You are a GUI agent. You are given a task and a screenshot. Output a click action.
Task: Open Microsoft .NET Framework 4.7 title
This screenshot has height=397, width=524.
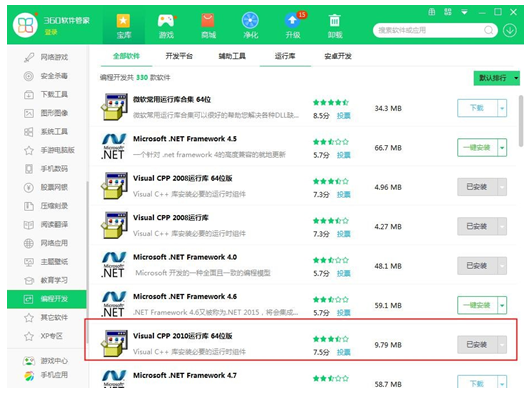(184, 375)
